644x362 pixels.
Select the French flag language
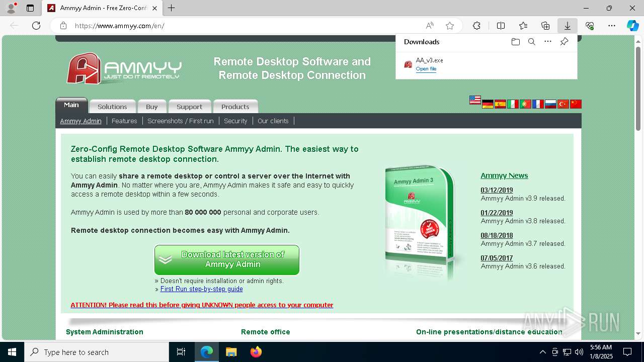538,104
